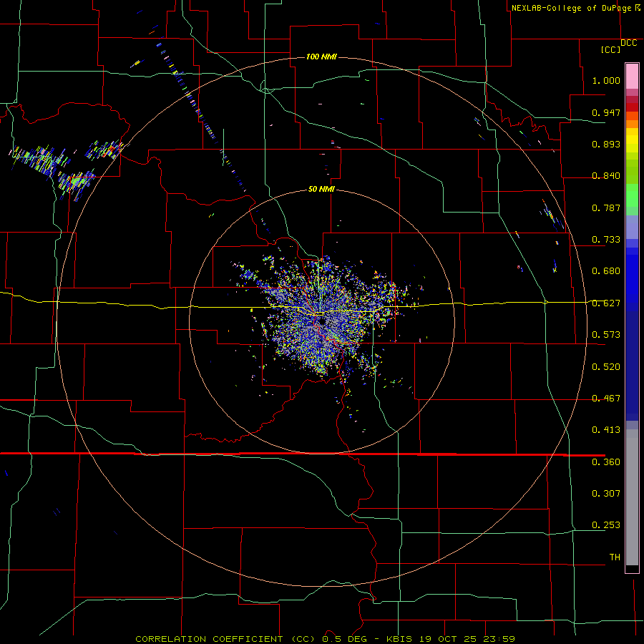The height and width of the screenshot is (644, 644).
Task: Click the 0.680 color scale value
Action: [606, 271]
